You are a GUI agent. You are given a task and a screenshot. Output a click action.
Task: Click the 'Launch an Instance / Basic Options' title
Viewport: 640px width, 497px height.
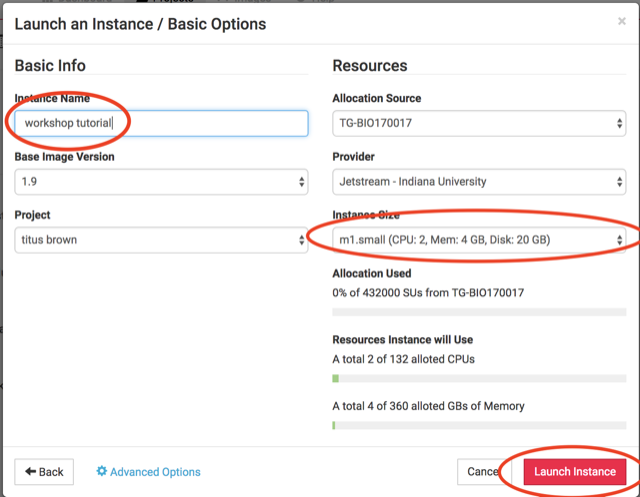pos(140,24)
